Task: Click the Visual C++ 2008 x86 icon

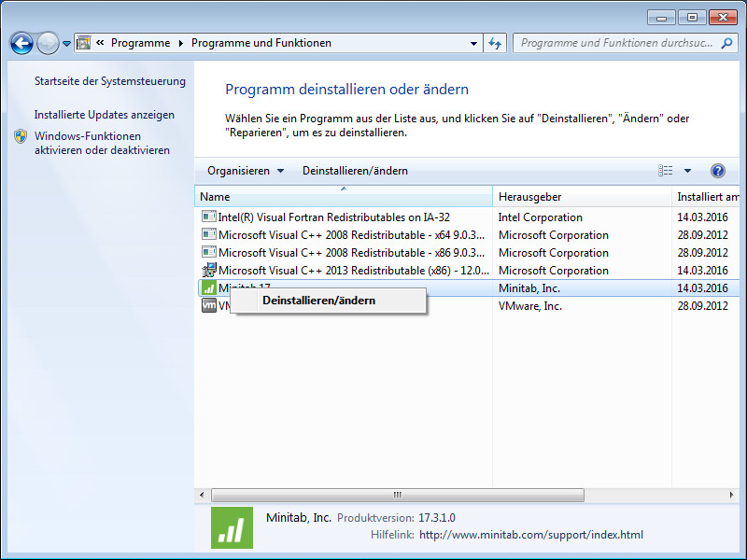Action: click(x=208, y=252)
